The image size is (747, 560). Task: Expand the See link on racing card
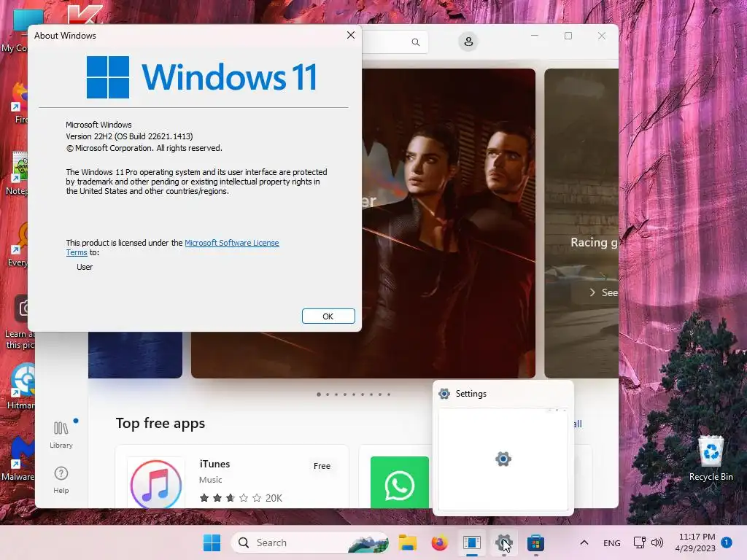tap(604, 292)
